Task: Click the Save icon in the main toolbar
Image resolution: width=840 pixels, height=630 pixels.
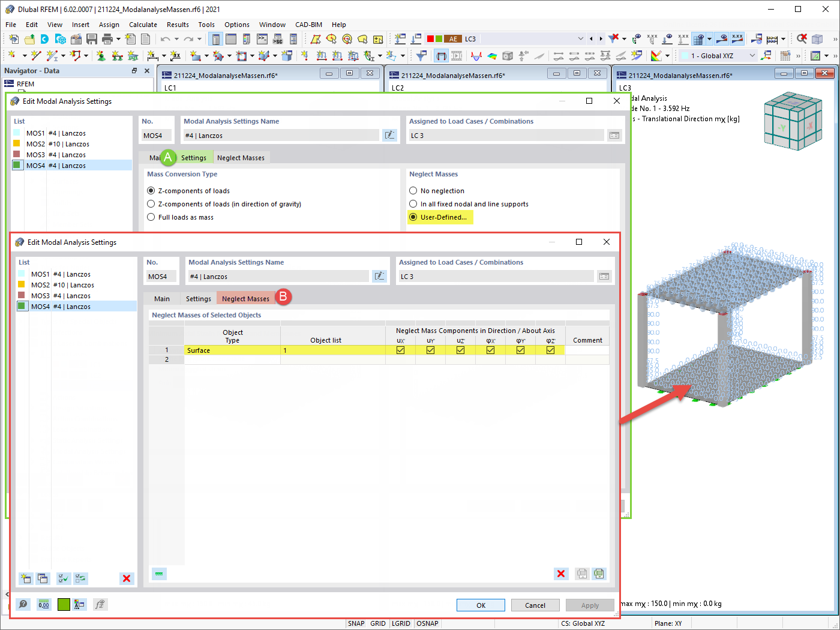Action: pyautogui.click(x=91, y=38)
